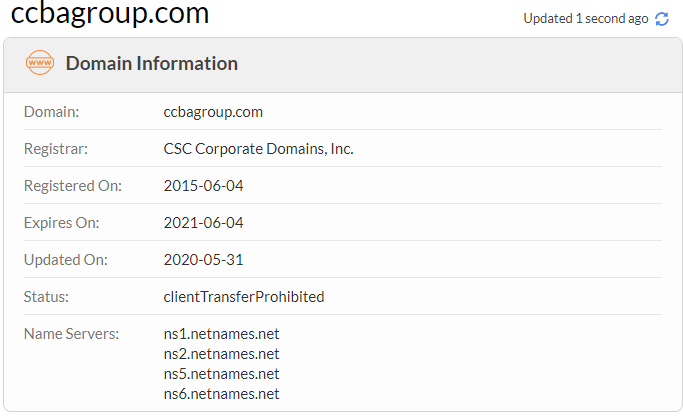Click the ccbagroup.com domain value

213,112
